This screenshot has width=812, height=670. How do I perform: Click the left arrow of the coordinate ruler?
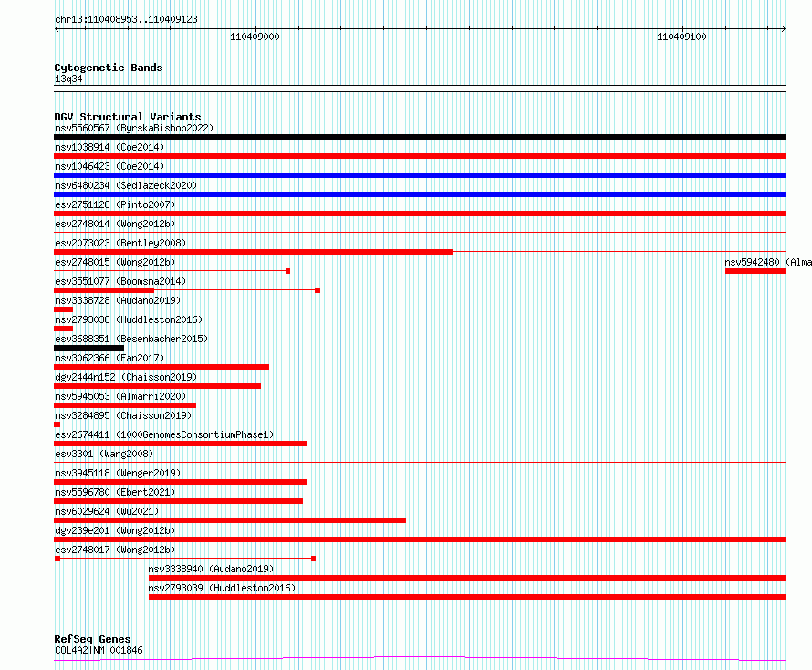point(57,28)
